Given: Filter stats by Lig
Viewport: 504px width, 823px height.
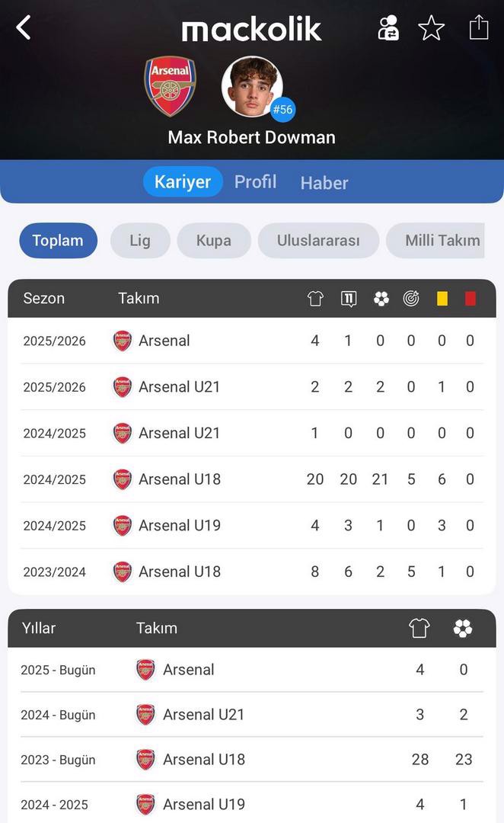Looking at the screenshot, I should 139,241.
